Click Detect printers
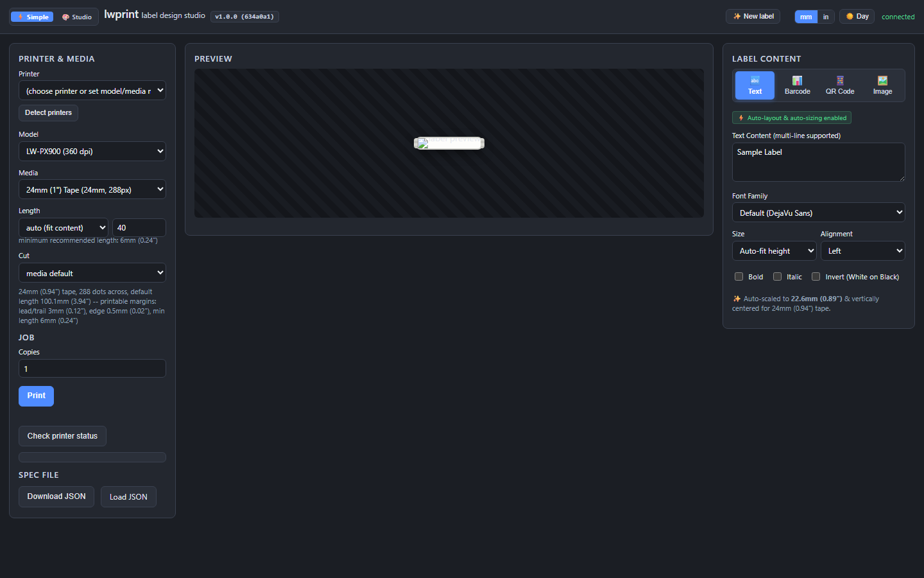The image size is (924, 578). (x=48, y=113)
